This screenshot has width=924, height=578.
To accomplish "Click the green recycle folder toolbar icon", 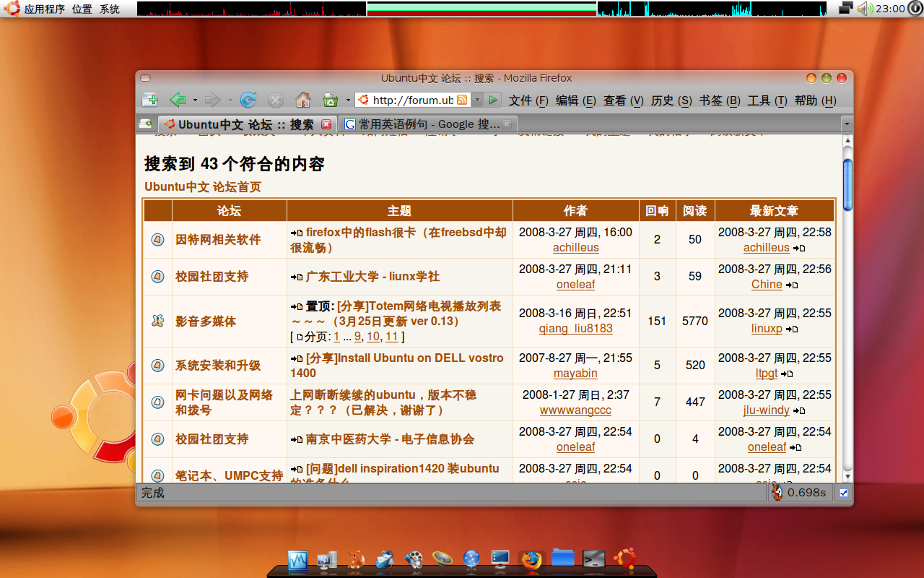I will pyautogui.click(x=331, y=100).
